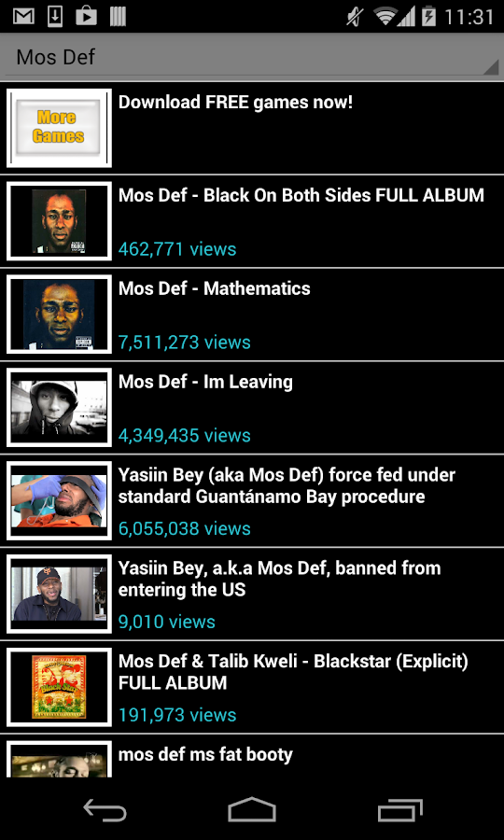This screenshot has width=504, height=840.
Task: Tap the Wi-Fi status icon
Action: pyautogui.click(x=385, y=17)
